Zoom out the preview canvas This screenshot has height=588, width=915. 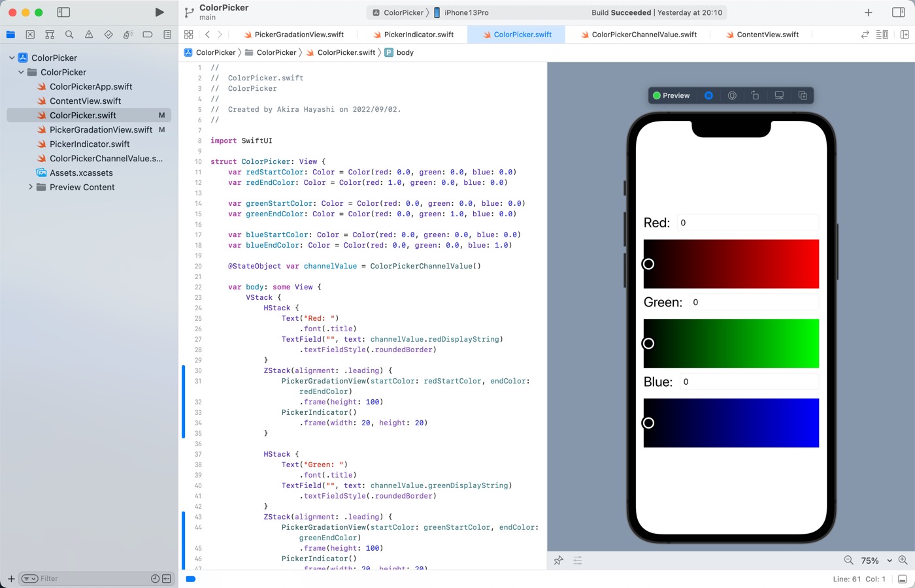point(848,561)
